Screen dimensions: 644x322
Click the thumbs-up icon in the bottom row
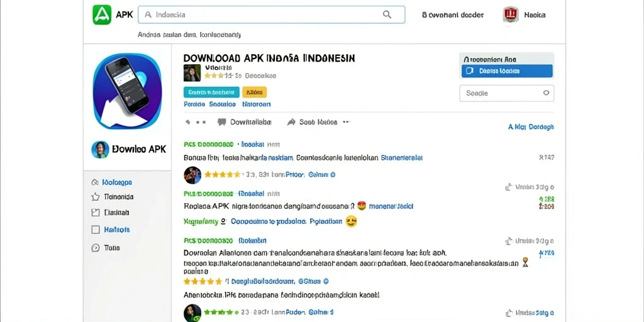click(508, 313)
